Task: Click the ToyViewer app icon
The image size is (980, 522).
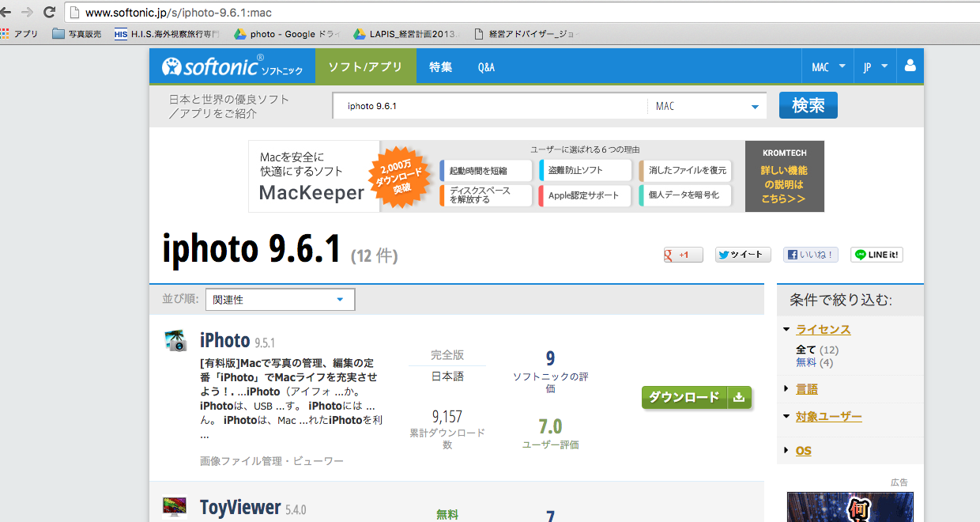Action: (175, 507)
